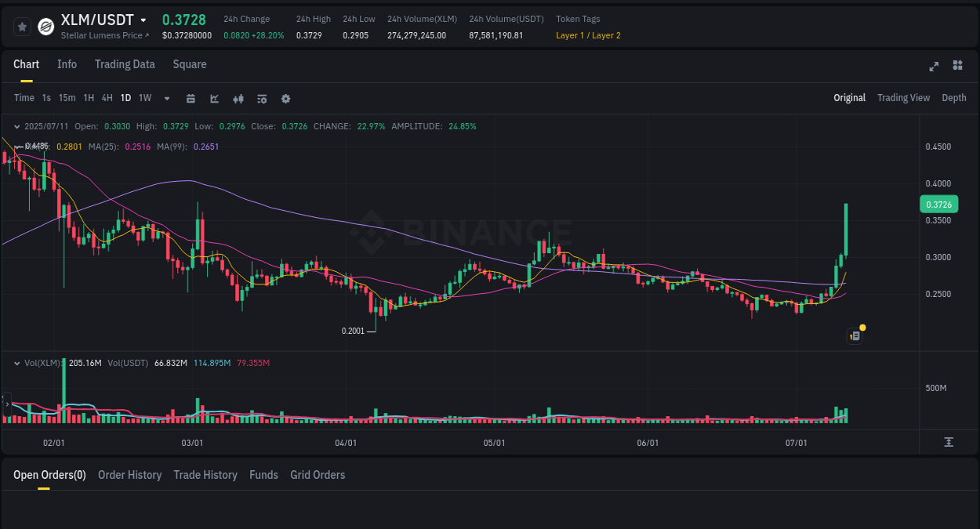Image resolution: width=980 pixels, height=529 pixels.
Task: Switch to the Trading Data tab
Action: pos(125,64)
